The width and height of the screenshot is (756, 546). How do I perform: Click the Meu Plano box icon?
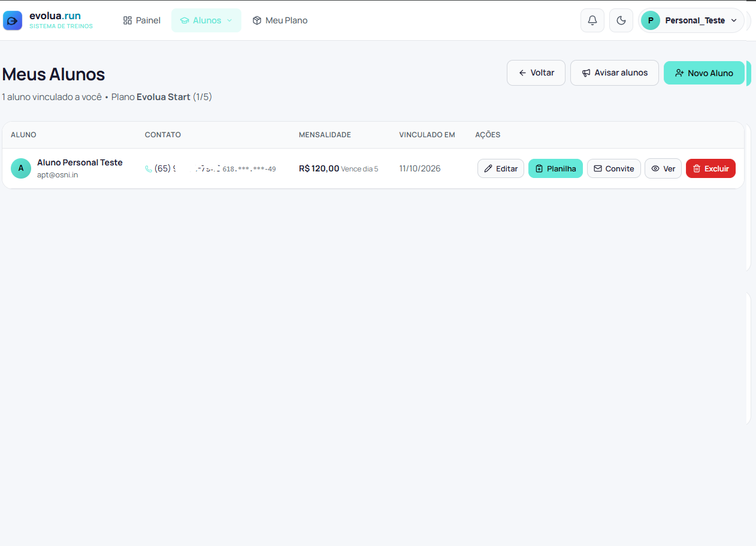tap(257, 20)
